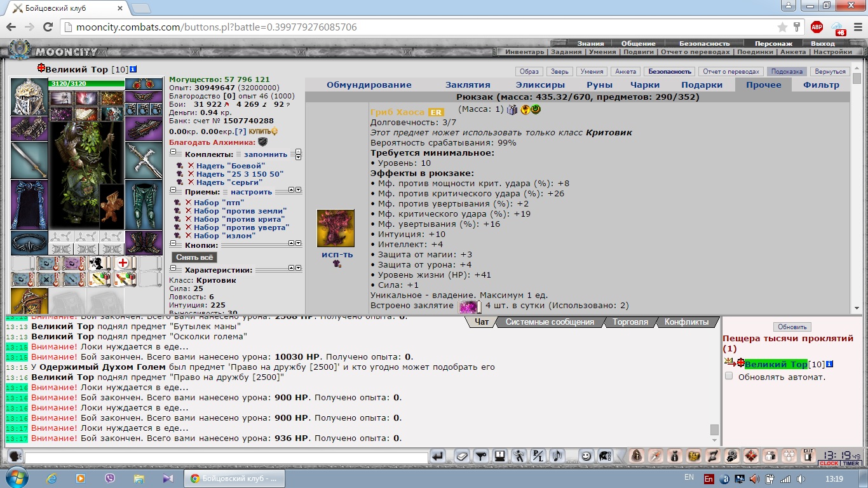The image size is (868, 488).
Task: Open character info icon next to Великий Тор [10]
Action: click(133, 69)
